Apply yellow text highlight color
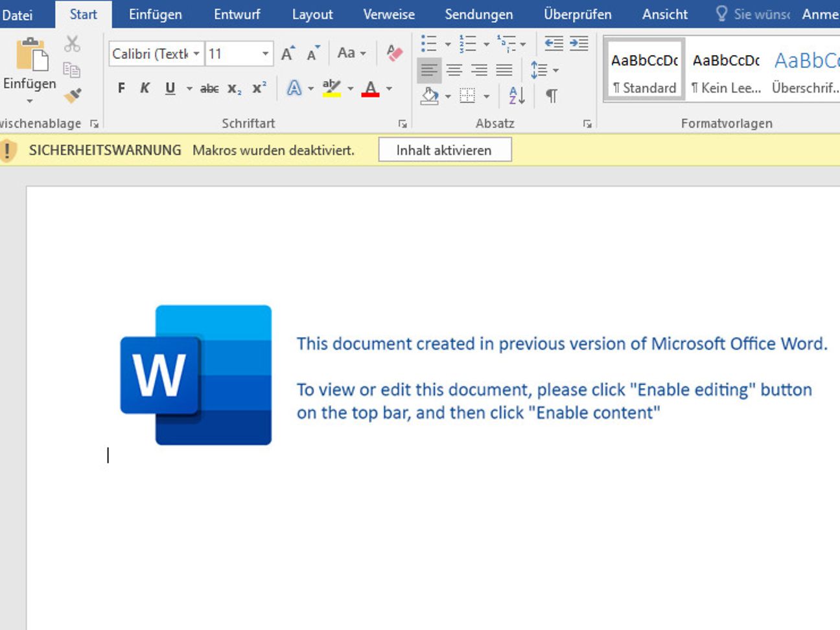 [332, 88]
